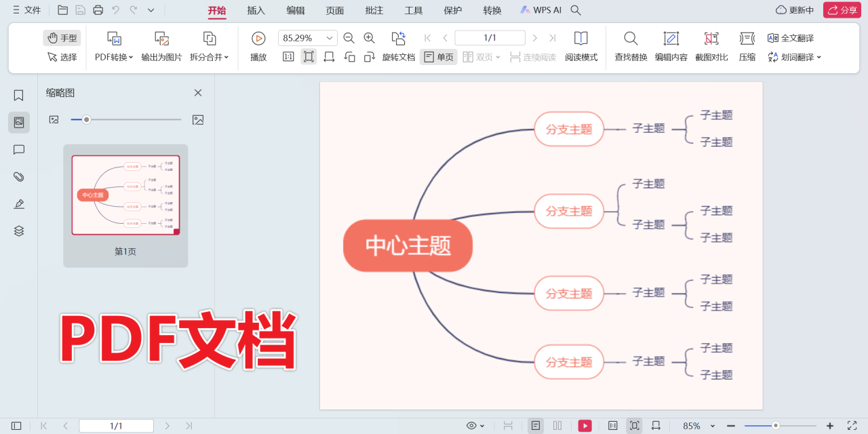The width and height of the screenshot is (868, 434).
Task: Click 旋转文档 rotate document
Action: [x=399, y=47]
